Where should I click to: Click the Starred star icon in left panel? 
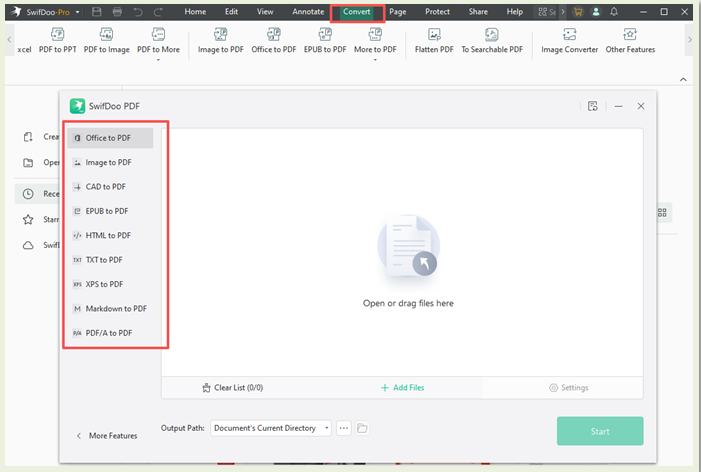pyautogui.click(x=28, y=219)
